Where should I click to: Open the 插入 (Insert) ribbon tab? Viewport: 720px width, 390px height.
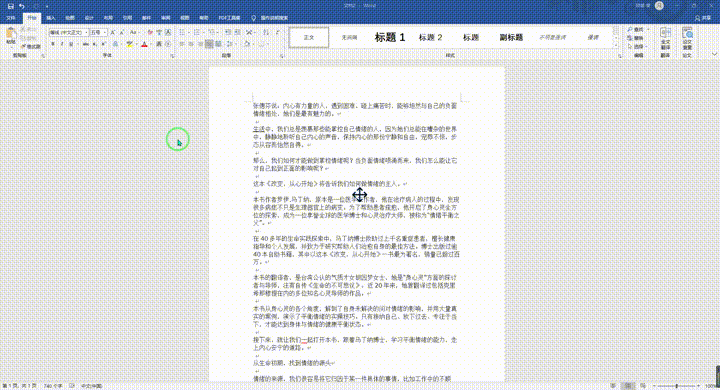[x=51, y=18]
